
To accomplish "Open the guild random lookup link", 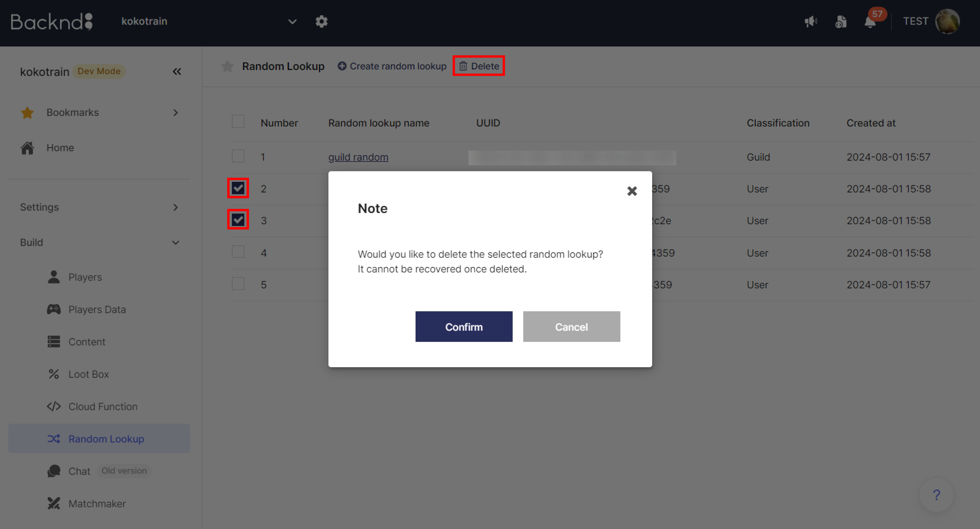I will pyautogui.click(x=358, y=157).
